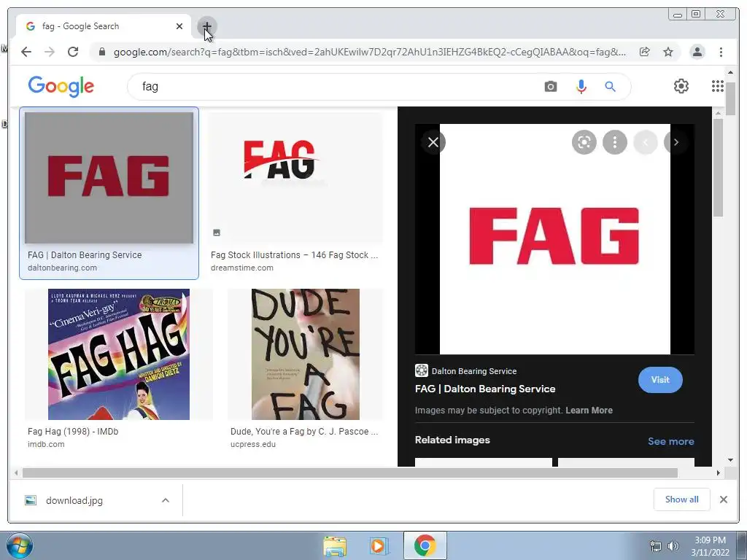Viewport: 747px width, 560px height.
Task: Search by image with the camera icon
Action: click(x=550, y=86)
